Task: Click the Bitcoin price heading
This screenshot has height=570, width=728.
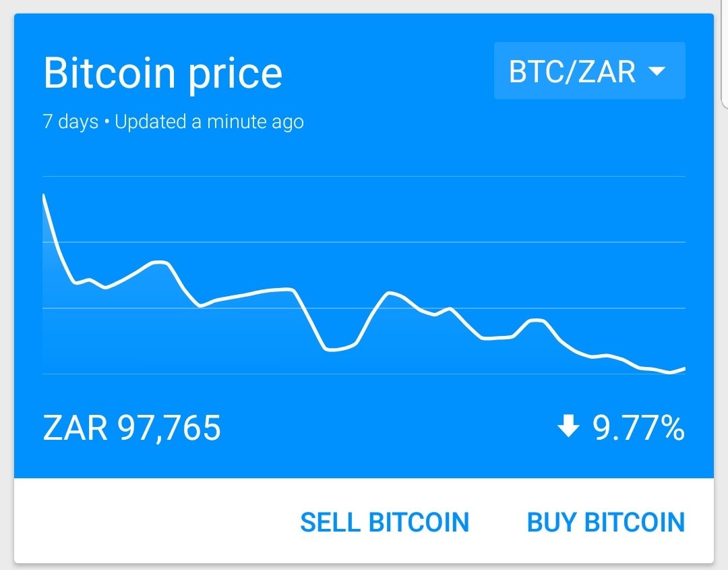Action: tap(162, 74)
